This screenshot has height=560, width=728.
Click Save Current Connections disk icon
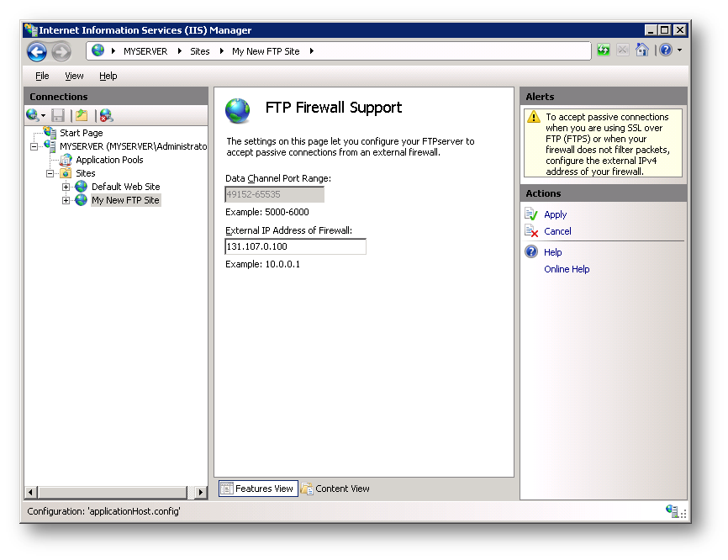[58, 115]
